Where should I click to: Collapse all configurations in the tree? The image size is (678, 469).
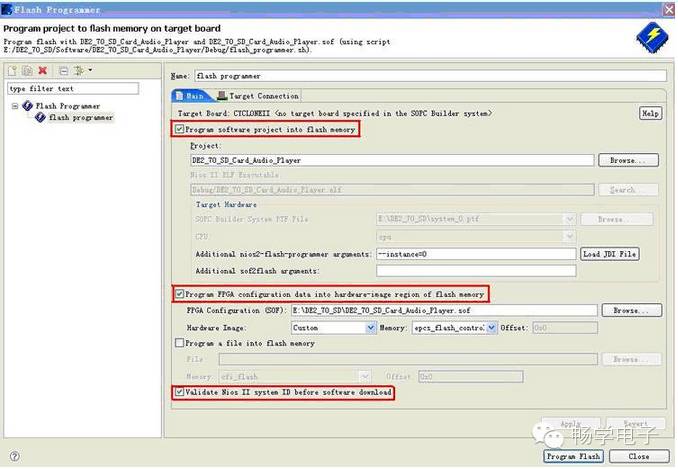(64, 70)
